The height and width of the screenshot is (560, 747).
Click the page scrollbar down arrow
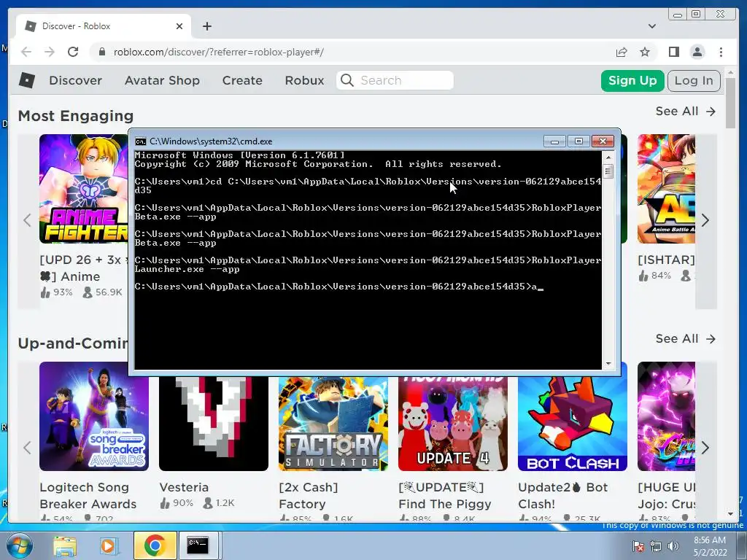tap(731, 514)
